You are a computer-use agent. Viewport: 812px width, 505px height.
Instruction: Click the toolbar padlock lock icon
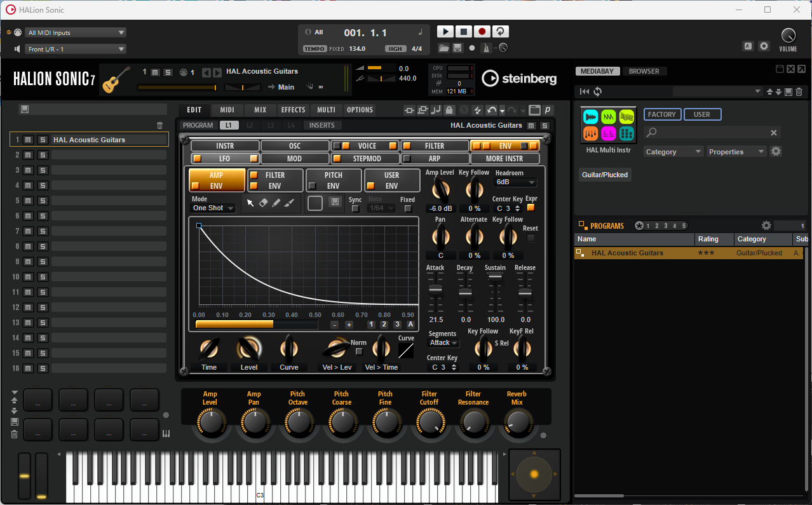coord(449,110)
